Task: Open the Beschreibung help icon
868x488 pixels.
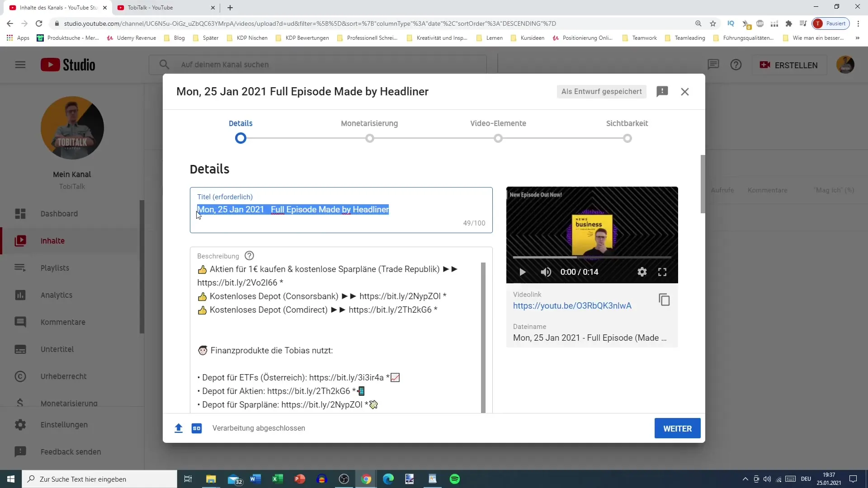Action: tap(249, 256)
